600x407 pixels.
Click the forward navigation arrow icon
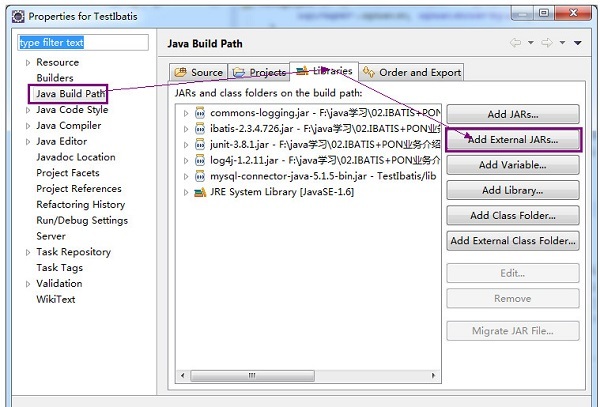[x=547, y=42]
